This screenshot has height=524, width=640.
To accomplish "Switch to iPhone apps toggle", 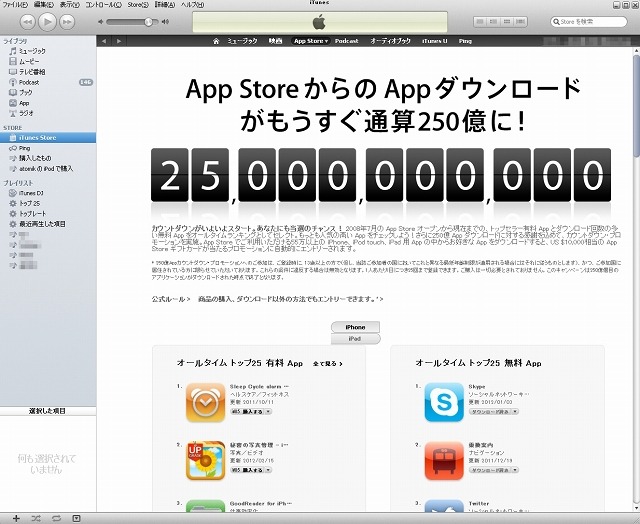I will pyautogui.click(x=355, y=327).
